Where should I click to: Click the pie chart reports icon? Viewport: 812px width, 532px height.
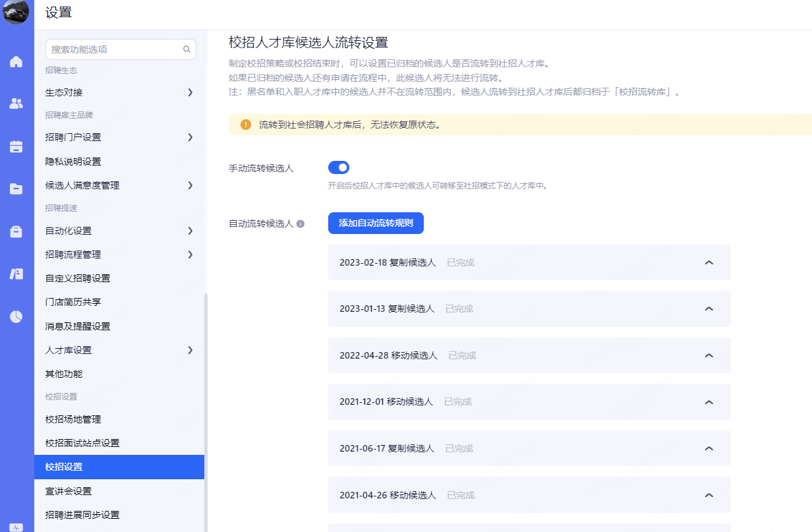[16, 316]
